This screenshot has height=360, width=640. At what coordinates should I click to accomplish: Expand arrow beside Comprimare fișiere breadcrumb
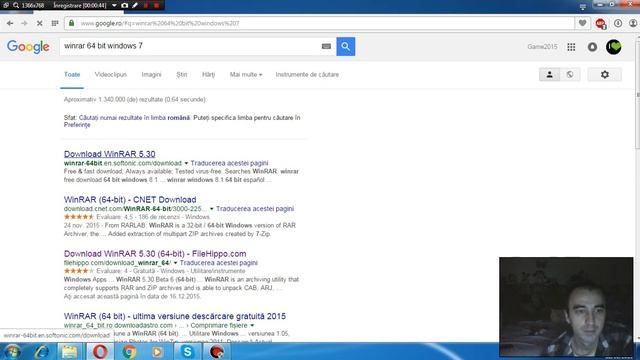[252, 326]
